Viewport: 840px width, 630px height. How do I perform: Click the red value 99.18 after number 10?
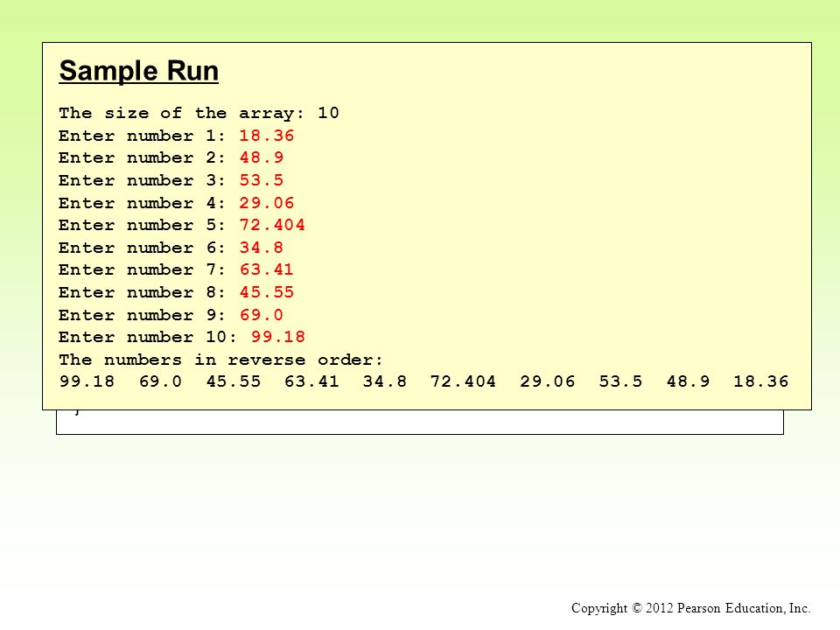coord(278,337)
